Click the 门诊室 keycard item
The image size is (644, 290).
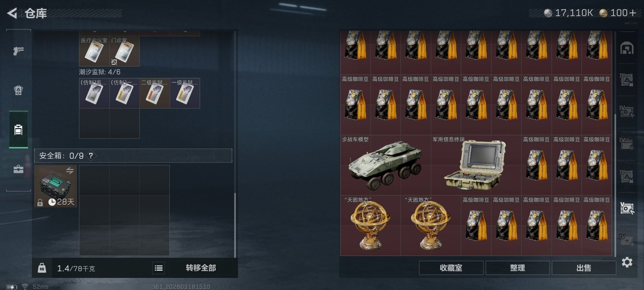(x=124, y=51)
